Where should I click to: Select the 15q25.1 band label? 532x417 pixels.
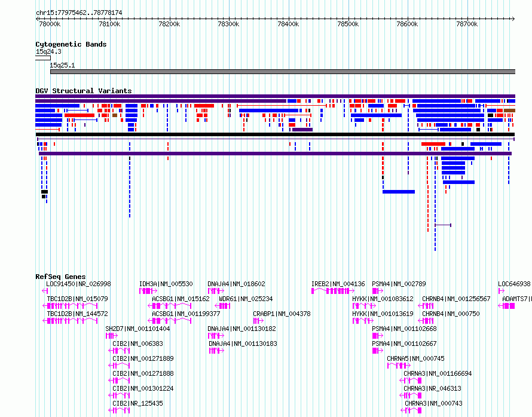[62, 65]
